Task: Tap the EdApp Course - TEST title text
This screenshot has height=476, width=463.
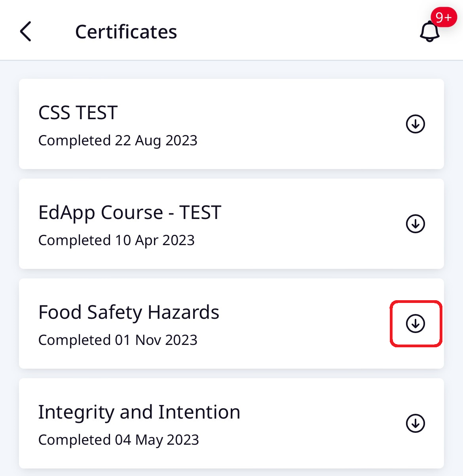Action: pyautogui.click(x=129, y=212)
